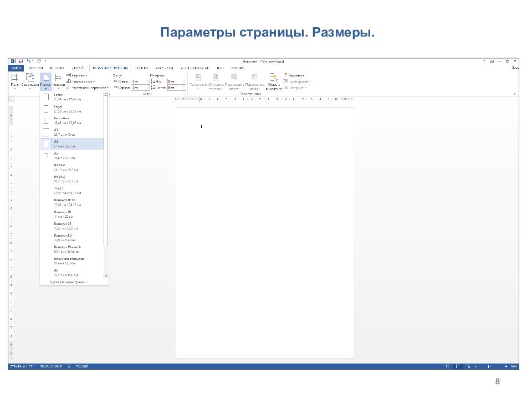This screenshot has width=532, height=399.
Task: Click the spelling check icon in the status bar
Action: tap(69, 366)
